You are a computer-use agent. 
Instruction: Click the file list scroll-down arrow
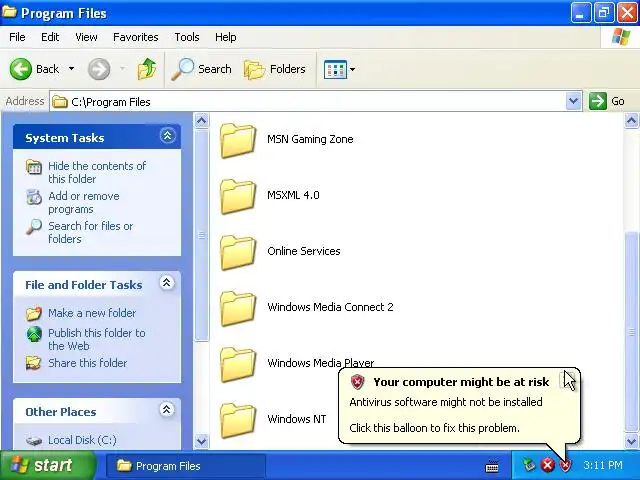631,441
